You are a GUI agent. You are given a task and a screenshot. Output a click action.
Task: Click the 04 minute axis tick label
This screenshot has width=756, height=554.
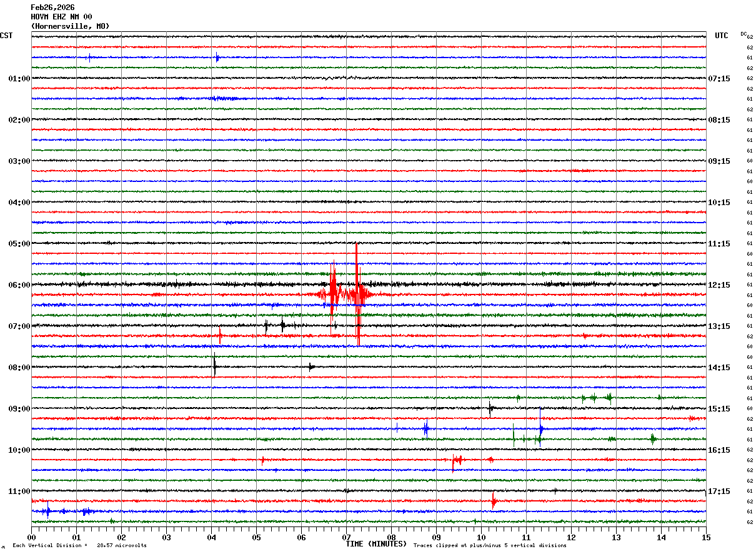coord(211,537)
